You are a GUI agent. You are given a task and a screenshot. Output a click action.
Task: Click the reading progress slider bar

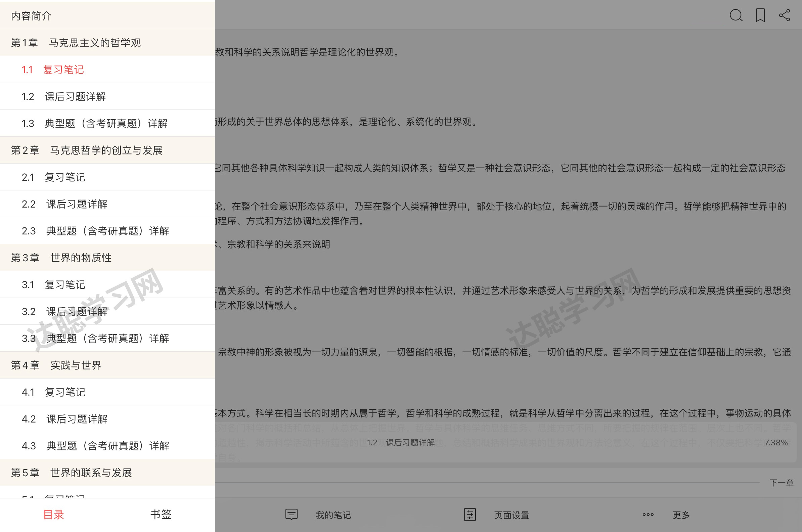[487, 483]
